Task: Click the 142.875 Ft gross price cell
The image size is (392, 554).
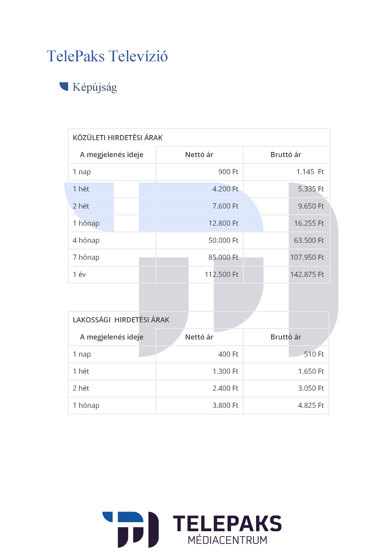Action: (307, 275)
